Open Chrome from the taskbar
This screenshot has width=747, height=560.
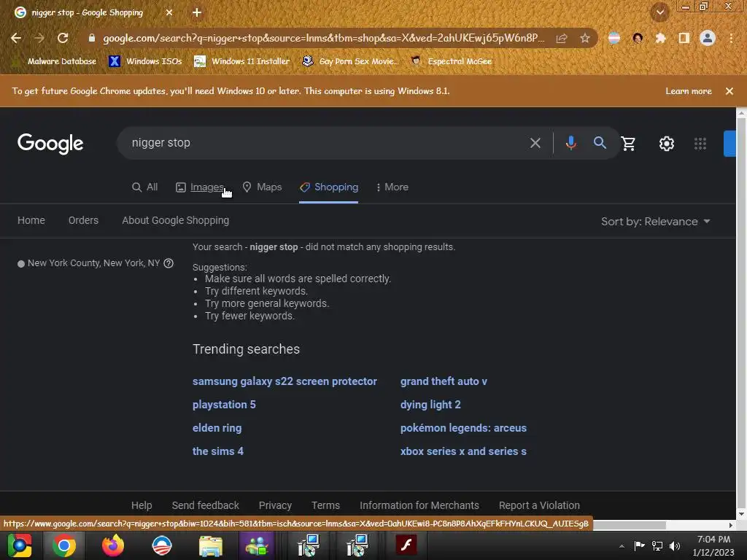(x=64, y=545)
